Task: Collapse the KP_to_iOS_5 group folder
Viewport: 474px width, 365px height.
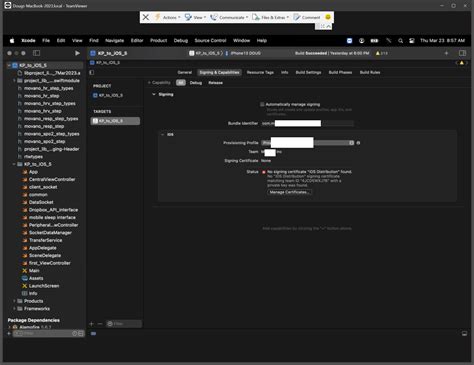Action: click(14, 164)
